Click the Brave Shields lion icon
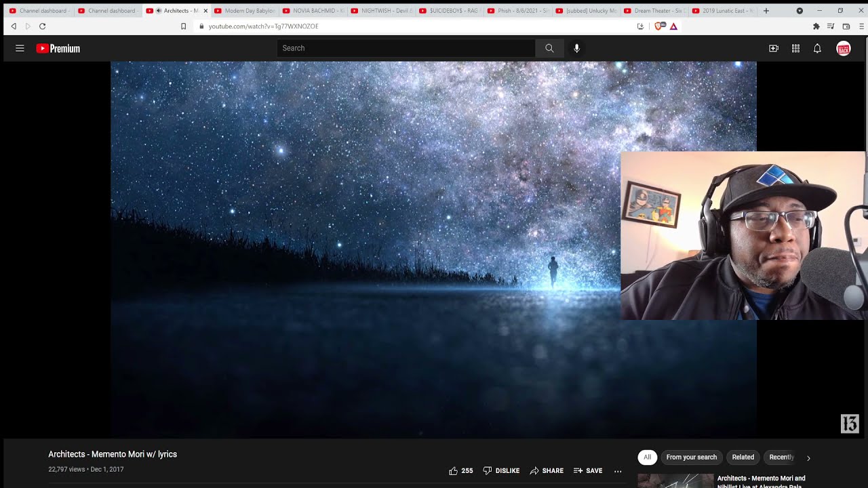 coord(658,26)
